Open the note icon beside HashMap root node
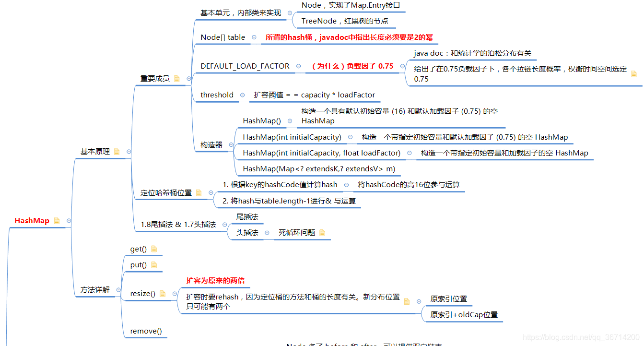 [x=57, y=221]
